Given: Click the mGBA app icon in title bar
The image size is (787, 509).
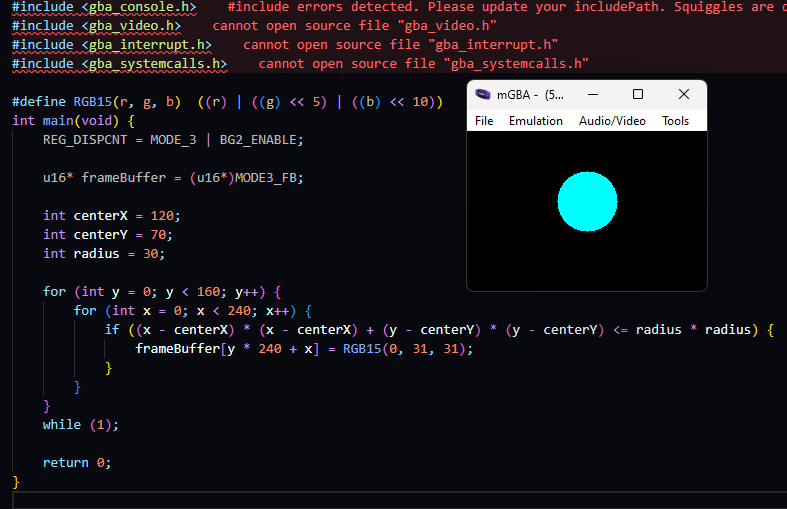Looking at the screenshot, I should pyautogui.click(x=483, y=95).
